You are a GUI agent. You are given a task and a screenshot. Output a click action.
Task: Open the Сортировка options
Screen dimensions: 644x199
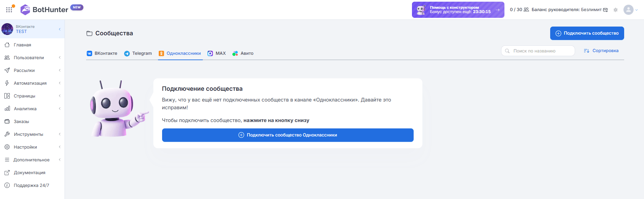pos(601,51)
